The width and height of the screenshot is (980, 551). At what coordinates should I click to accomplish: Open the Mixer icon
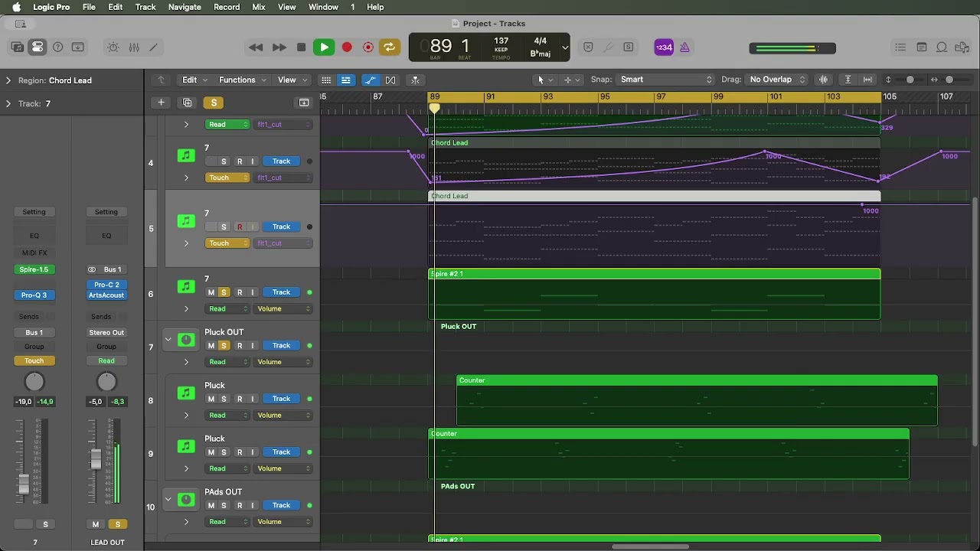pos(134,47)
